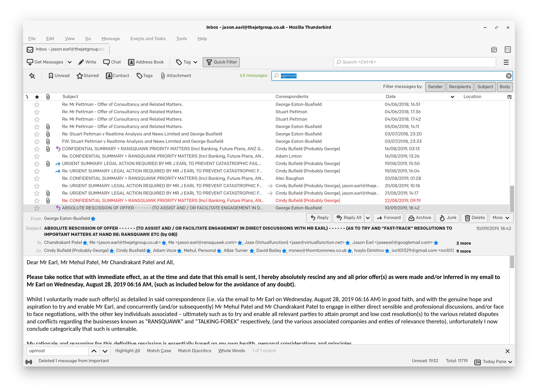Expand 2 more To recipients
The width and height of the screenshot is (538, 392).
point(463,243)
